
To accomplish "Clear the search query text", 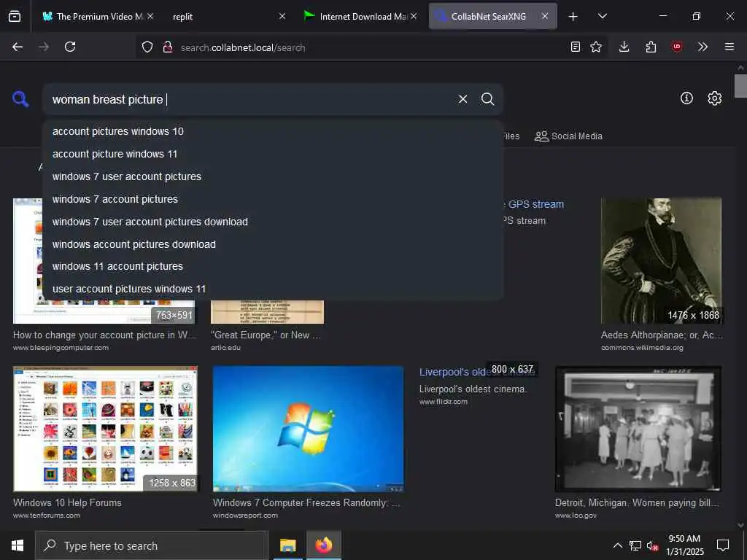I will 462,99.
